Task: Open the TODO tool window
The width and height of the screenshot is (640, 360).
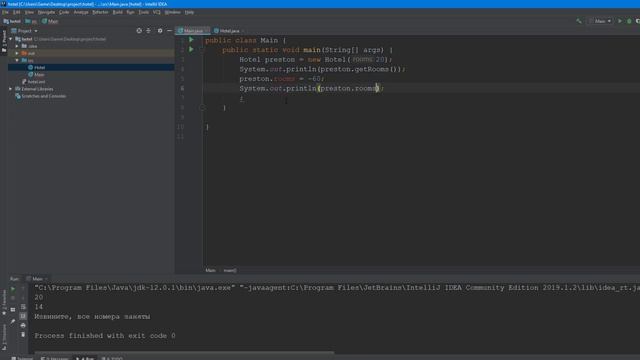Action: tap(112, 358)
